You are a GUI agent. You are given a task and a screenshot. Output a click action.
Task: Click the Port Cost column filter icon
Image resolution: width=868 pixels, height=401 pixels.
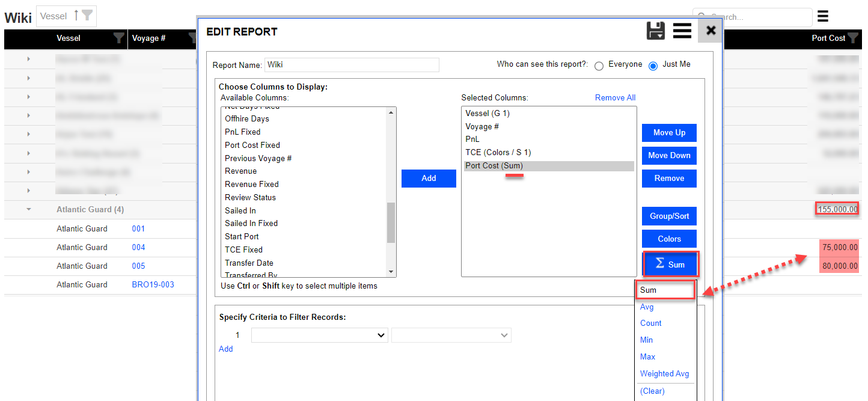tap(854, 38)
